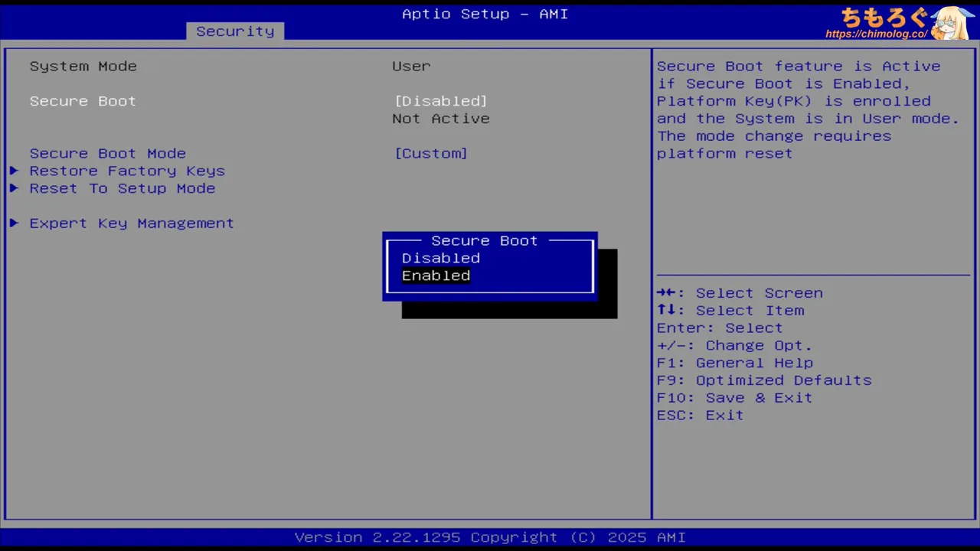The image size is (980, 551).
Task: Click the up-down arrows icon for Select Item
Action: [x=665, y=311]
